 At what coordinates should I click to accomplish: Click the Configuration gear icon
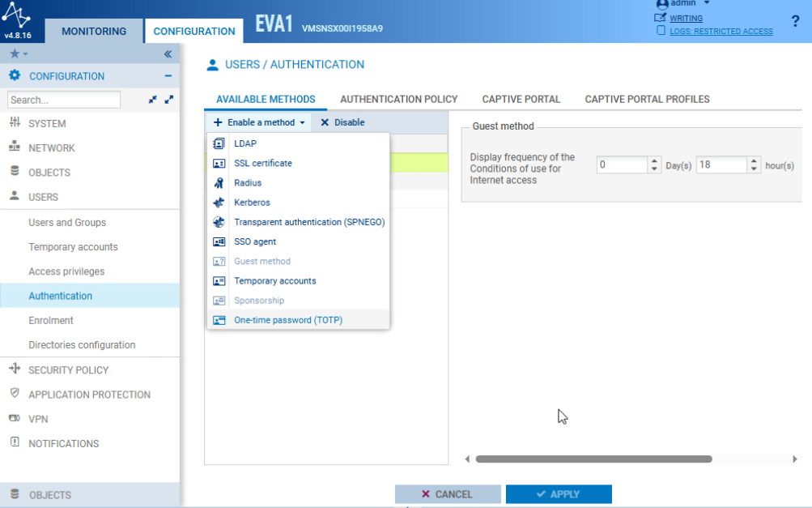15,75
